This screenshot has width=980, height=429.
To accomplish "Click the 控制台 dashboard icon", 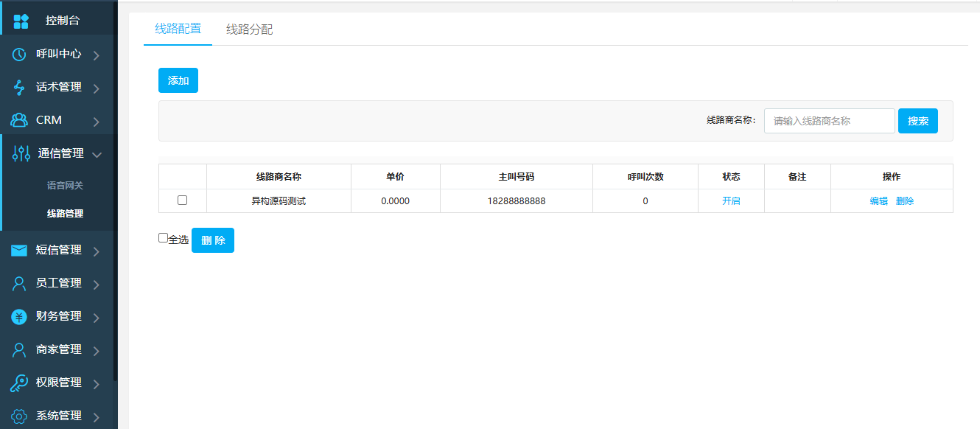I will (21, 21).
